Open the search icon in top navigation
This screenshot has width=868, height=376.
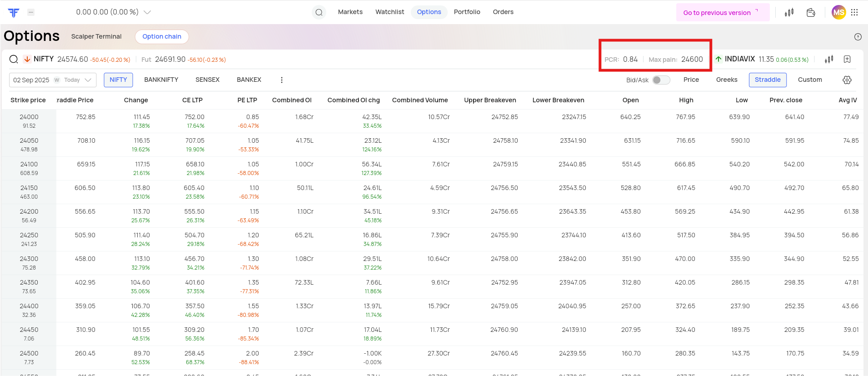[319, 12]
